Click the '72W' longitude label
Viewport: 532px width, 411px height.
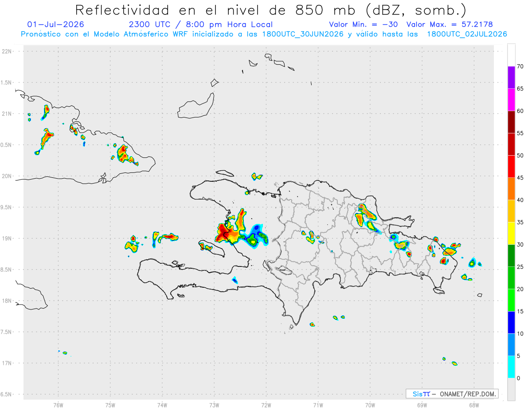tap(266, 405)
